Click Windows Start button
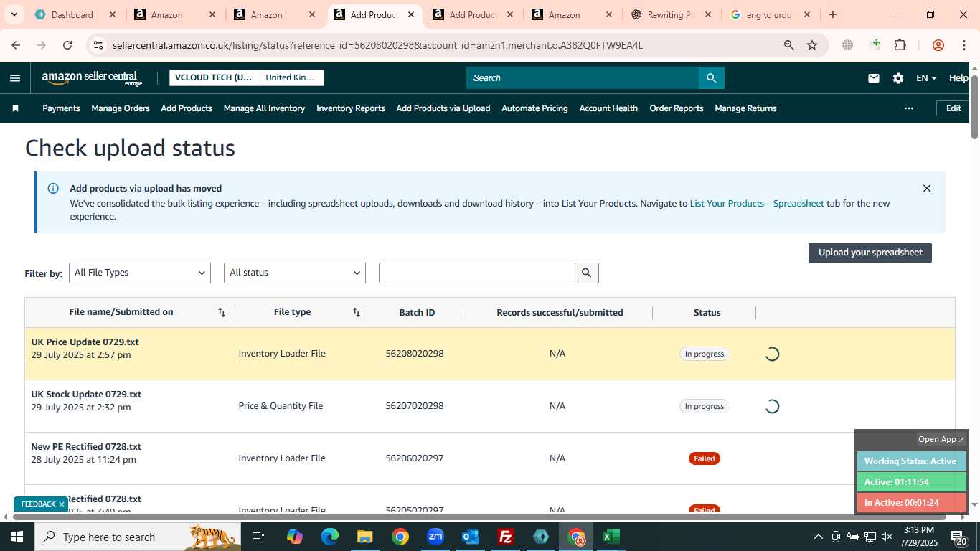 click(x=17, y=537)
